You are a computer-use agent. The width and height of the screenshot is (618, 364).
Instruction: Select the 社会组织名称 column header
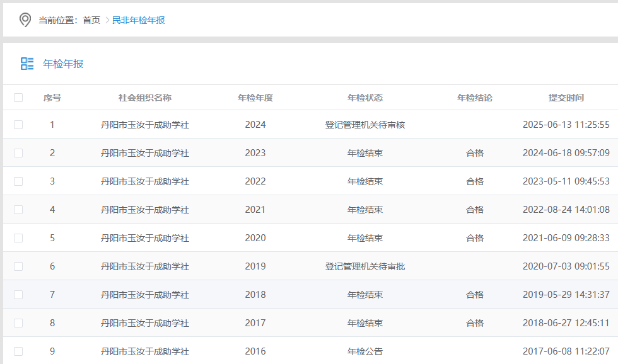click(145, 98)
